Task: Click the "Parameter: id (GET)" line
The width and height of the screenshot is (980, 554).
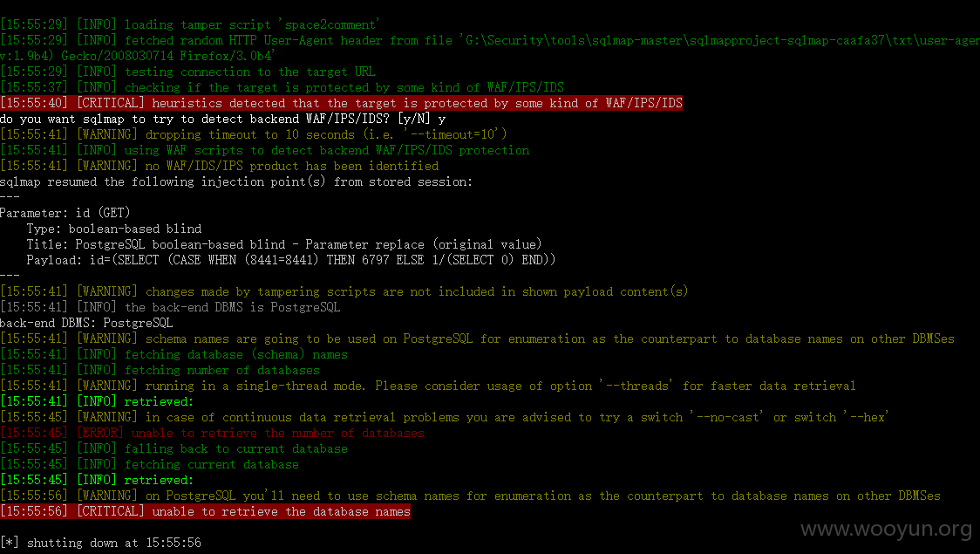Action: (x=65, y=213)
